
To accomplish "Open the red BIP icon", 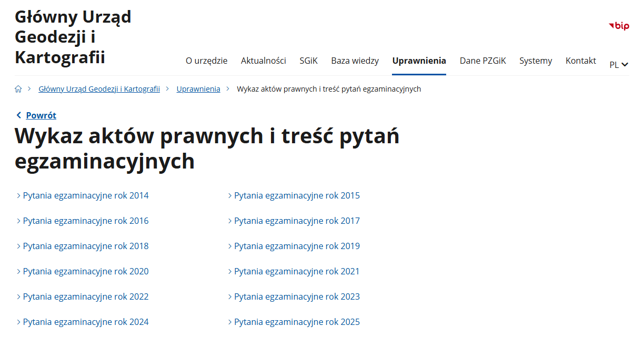I will click(x=619, y=25).
